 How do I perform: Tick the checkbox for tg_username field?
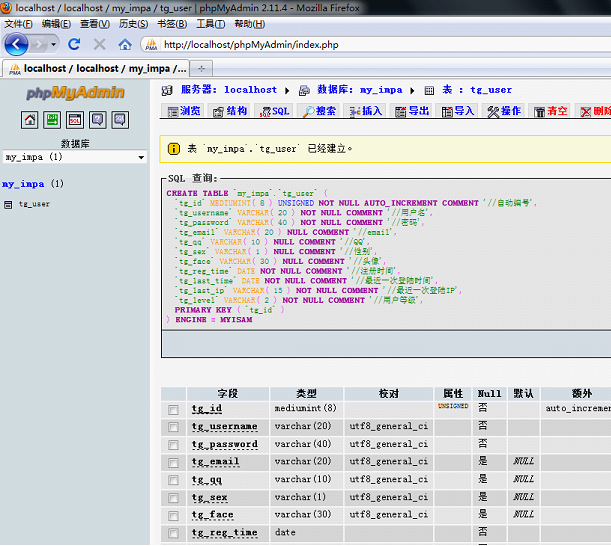pyautogui.click(x=173, y=427)
